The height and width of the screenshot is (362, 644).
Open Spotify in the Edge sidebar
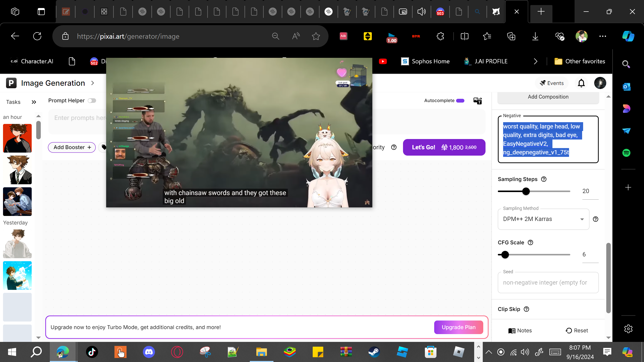626,153
